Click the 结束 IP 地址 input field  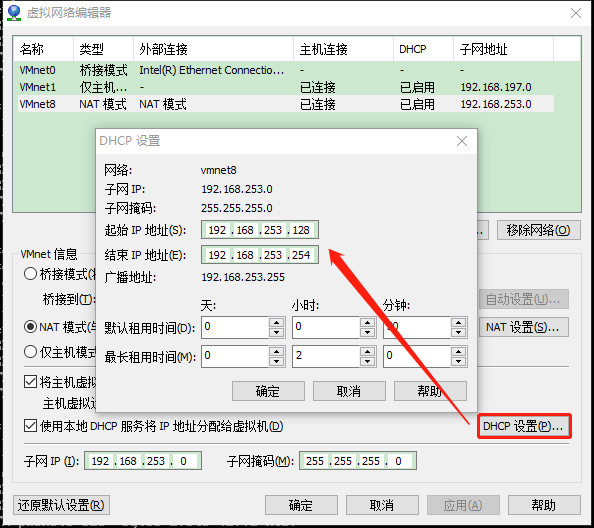point(260,255)
